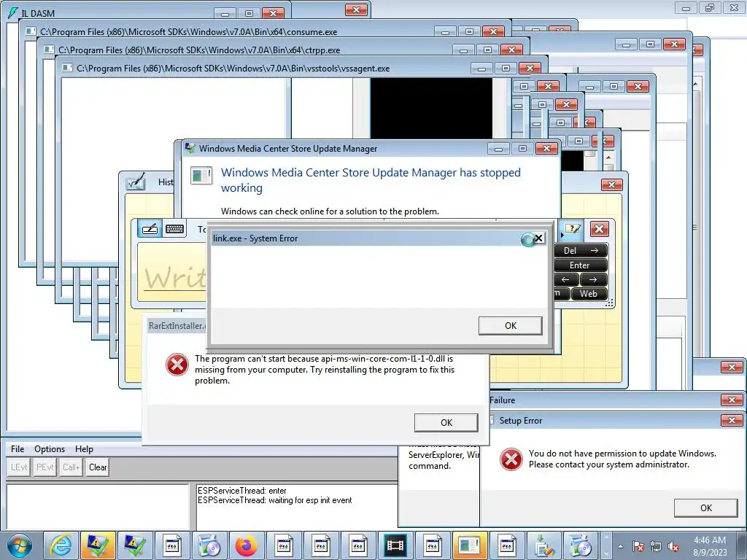The height and width of the screenshot is (560, 747).
Task: Open Firefox from the taskbar
Action: 247,545
